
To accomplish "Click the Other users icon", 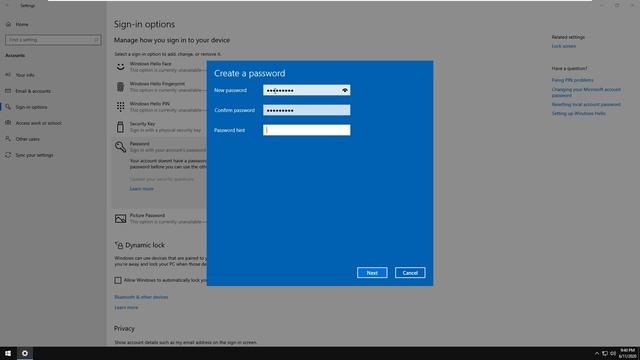I will point(8,139).
